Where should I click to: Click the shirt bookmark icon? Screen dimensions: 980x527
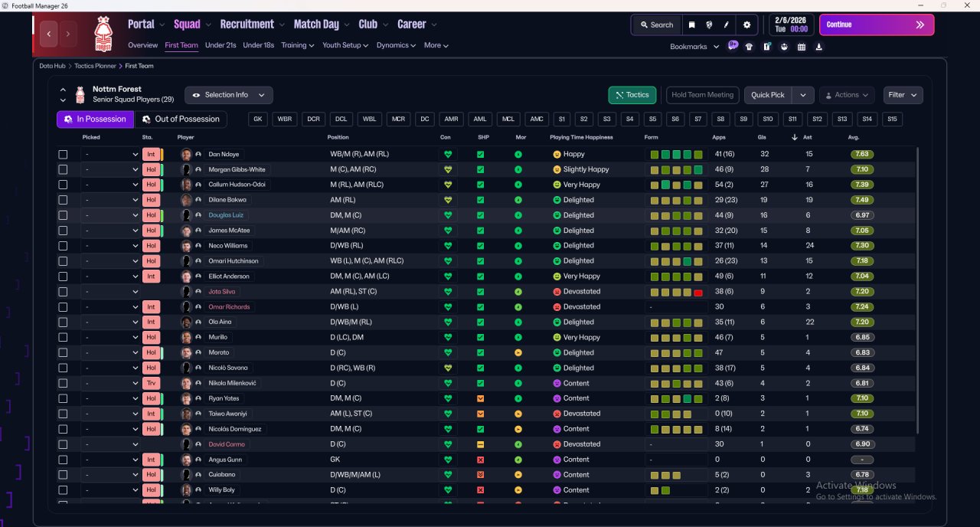click(x=749, y=47)
